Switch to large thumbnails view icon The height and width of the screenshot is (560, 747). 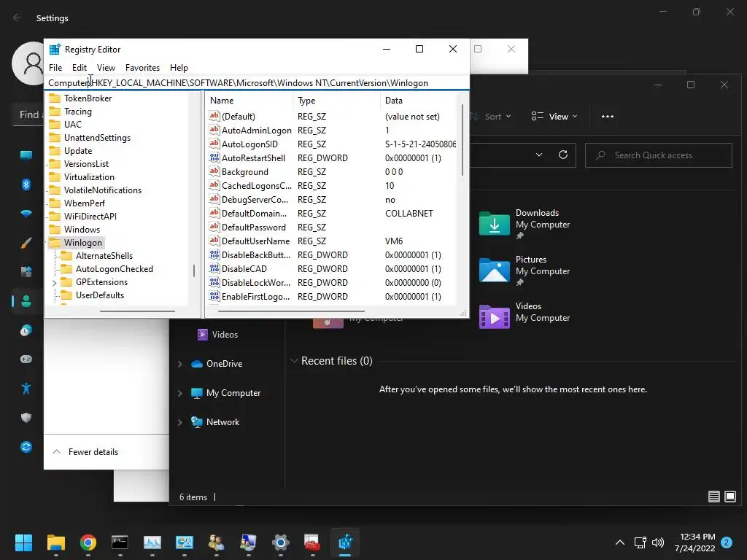[729, 497]
